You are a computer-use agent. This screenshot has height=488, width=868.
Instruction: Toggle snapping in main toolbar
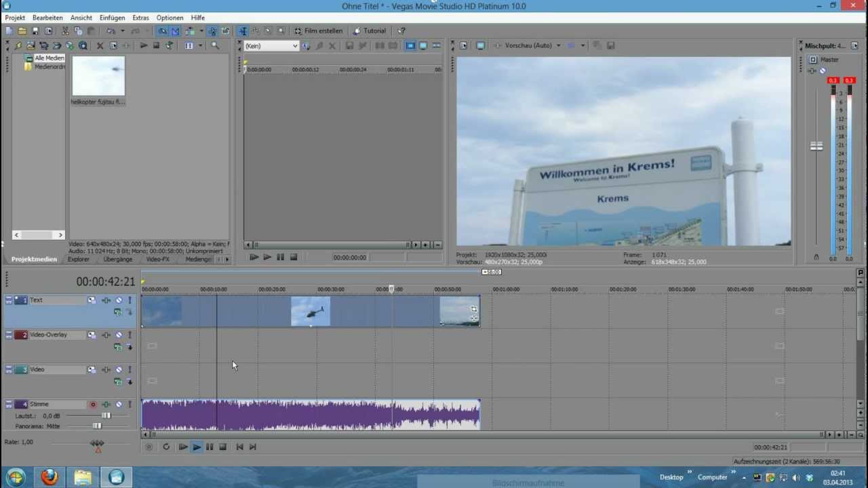click(x=163, y=31)
